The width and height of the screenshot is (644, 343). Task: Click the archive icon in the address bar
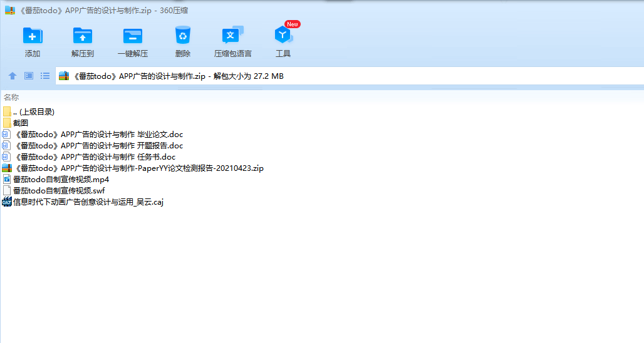(x=64, y=76)
